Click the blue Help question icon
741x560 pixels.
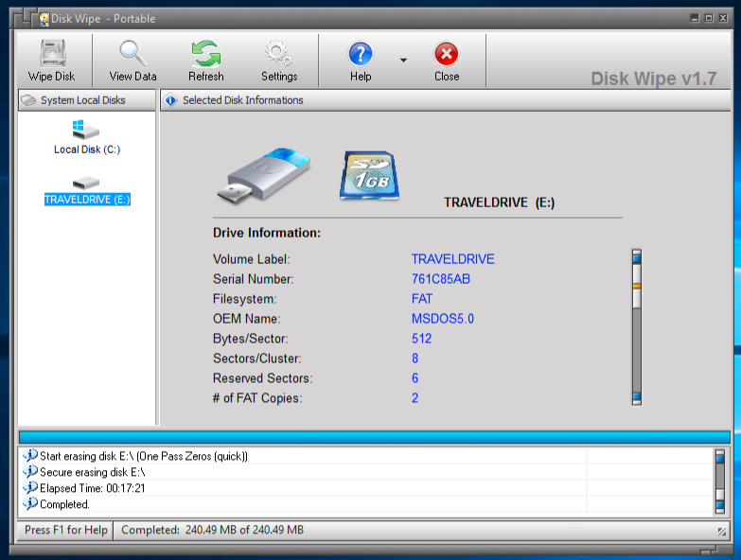[361, 55]
